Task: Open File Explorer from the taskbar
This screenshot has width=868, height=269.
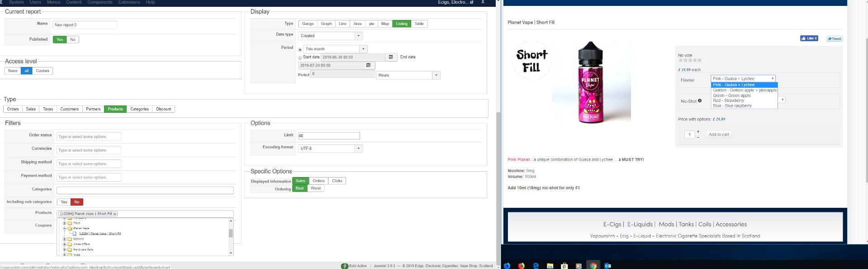Action: pyautogui.click(x=550, y=266)
